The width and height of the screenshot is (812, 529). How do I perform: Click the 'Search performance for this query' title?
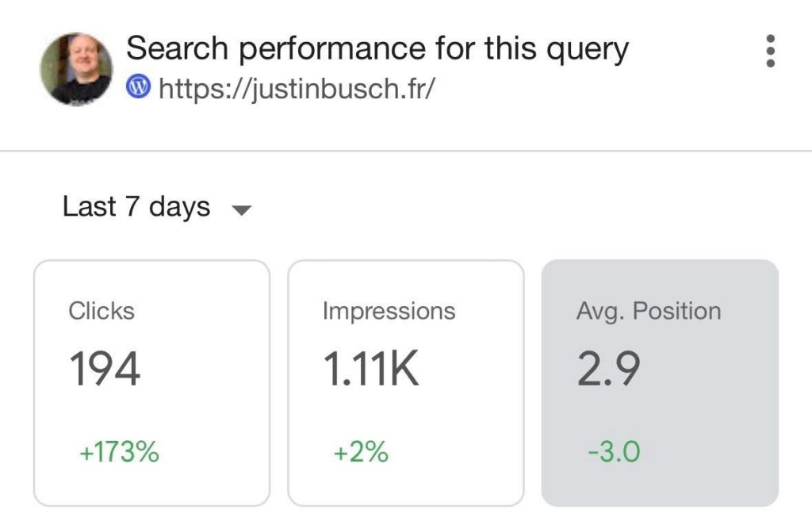[377, 49]
